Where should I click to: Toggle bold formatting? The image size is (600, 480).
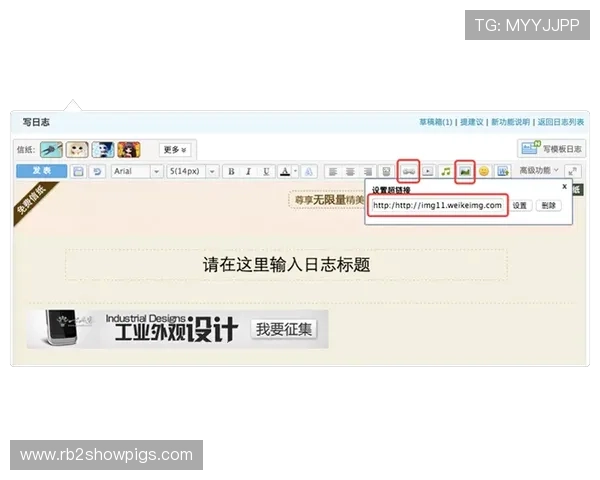[231, 171]
